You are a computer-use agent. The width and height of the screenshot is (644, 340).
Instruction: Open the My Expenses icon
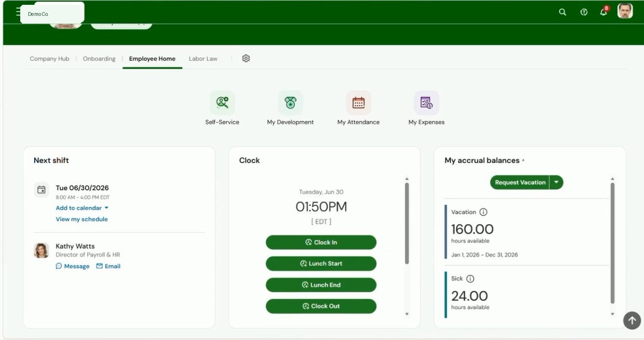(x=427, y=103)
